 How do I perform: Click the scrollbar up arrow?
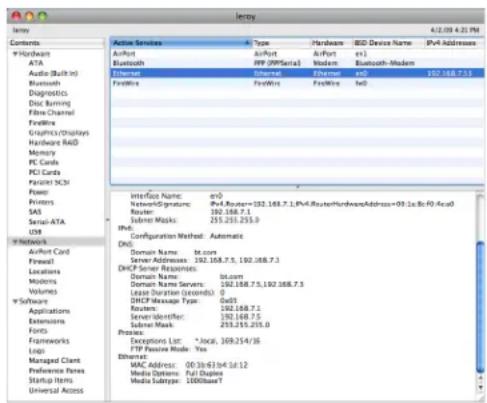[x=480, y=378]
